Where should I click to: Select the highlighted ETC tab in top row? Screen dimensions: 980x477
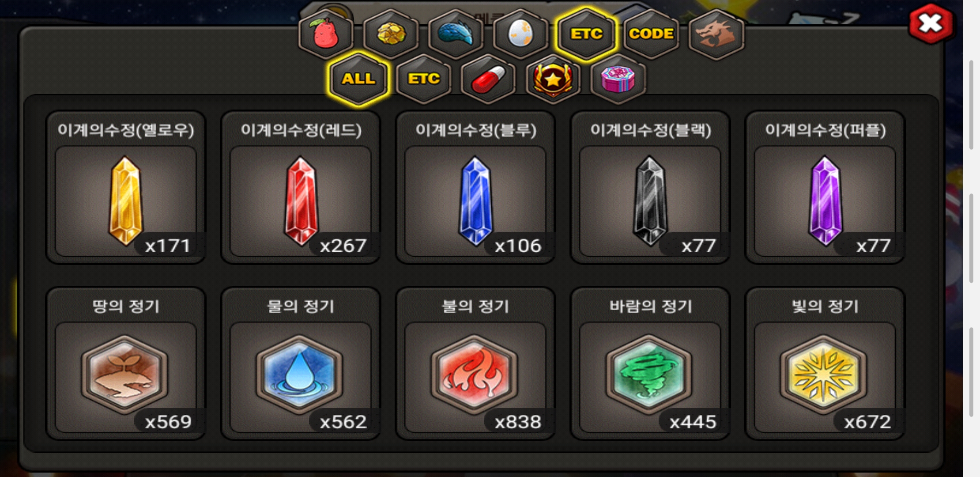tap(586, 34)
